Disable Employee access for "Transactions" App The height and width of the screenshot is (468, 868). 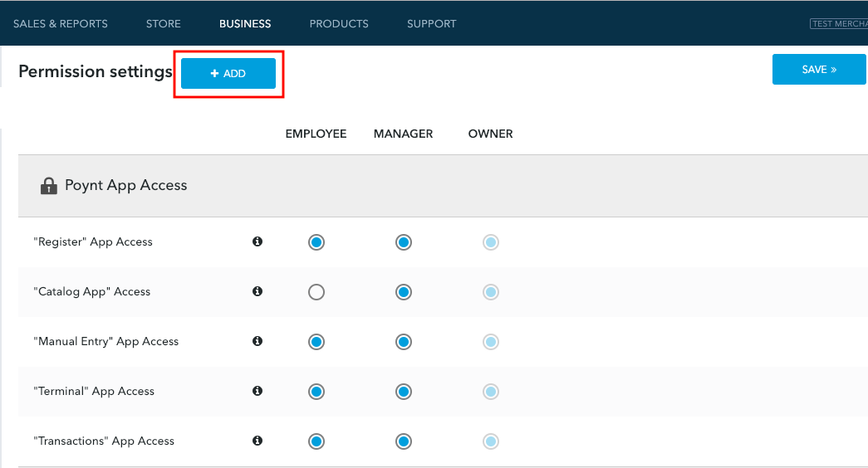(316, 441)
